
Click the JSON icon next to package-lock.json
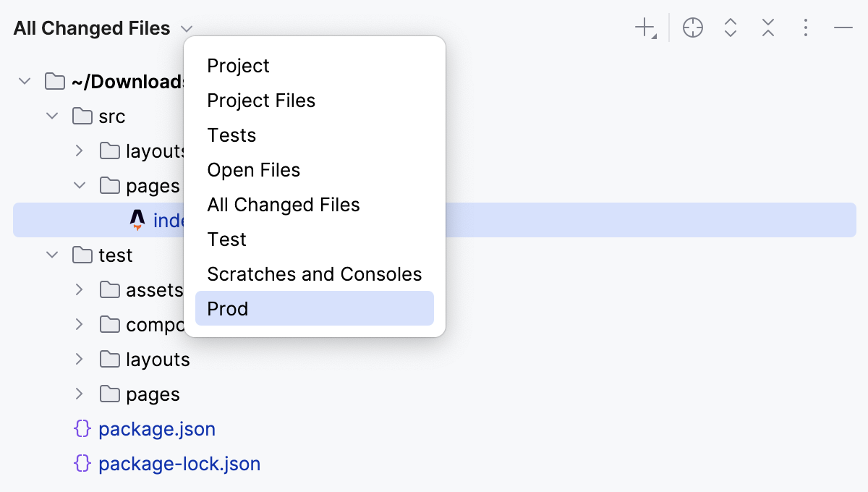83,463
